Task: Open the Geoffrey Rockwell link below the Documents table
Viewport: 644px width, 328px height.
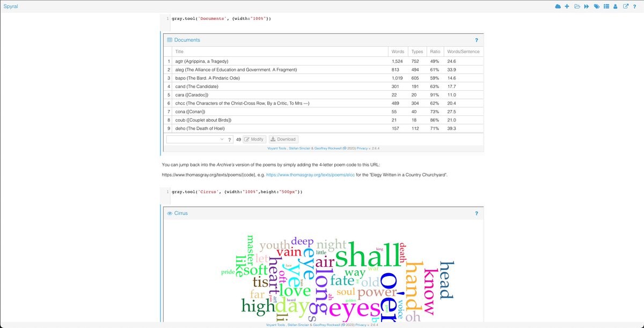Action: 328,148
